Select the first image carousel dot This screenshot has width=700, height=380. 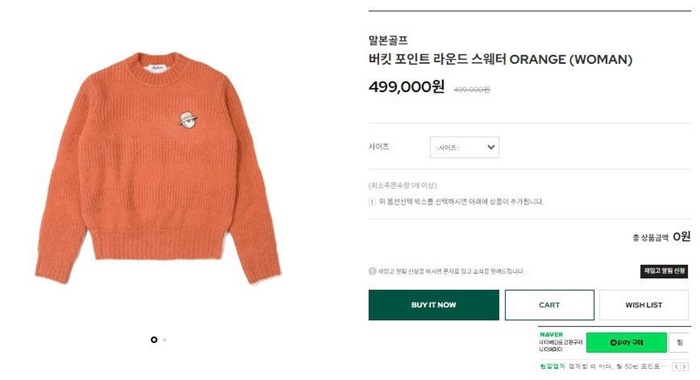click(154, 340)
